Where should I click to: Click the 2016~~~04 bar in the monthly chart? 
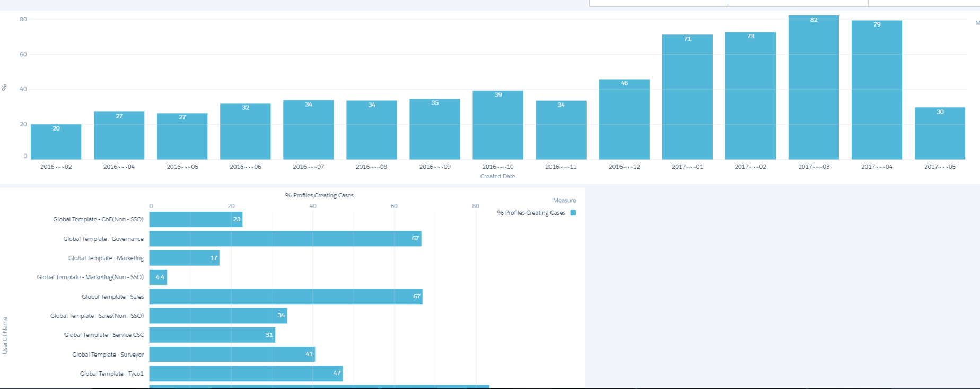(119, 135)
